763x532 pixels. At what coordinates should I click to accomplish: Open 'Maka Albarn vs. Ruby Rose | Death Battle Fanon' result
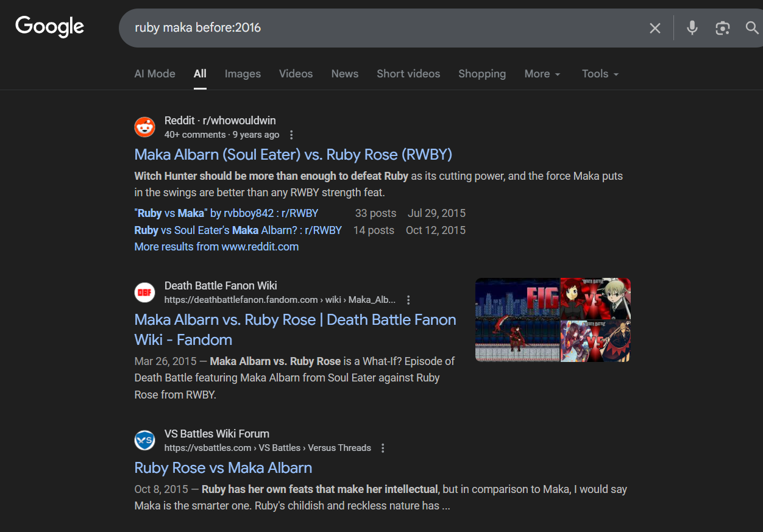(x=296, y=330)
